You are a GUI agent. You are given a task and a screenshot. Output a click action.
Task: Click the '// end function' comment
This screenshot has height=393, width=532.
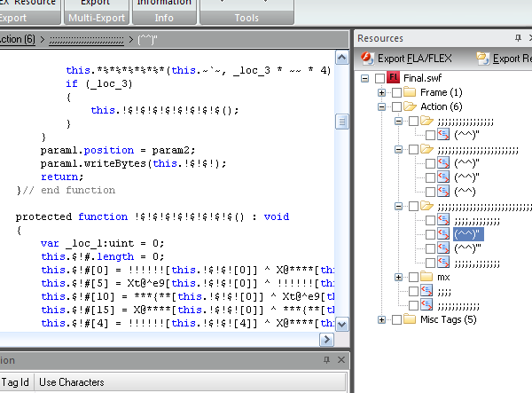[69, 190]
